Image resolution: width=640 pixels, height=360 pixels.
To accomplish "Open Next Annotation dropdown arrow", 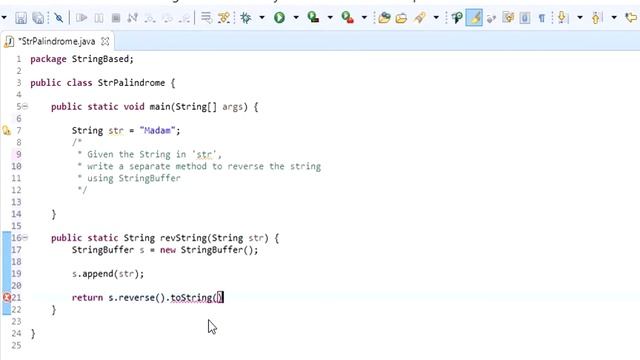I will pyautogui.click(x=580, y=18).
